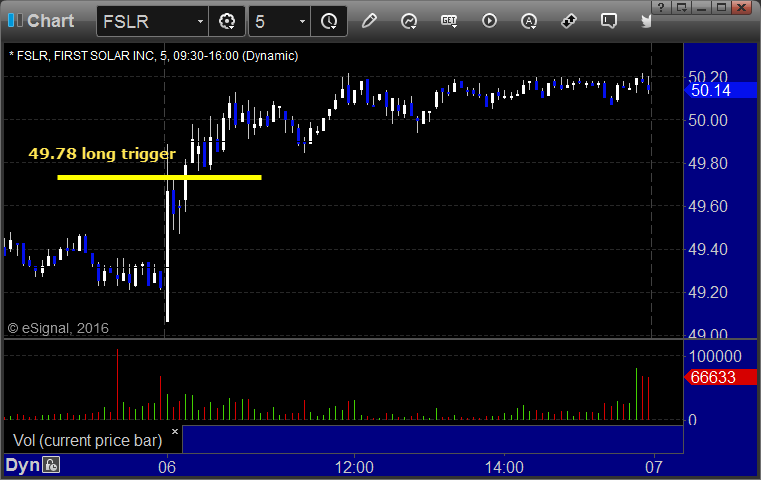Click the 12:00 time axis label

tap(354, 467)
